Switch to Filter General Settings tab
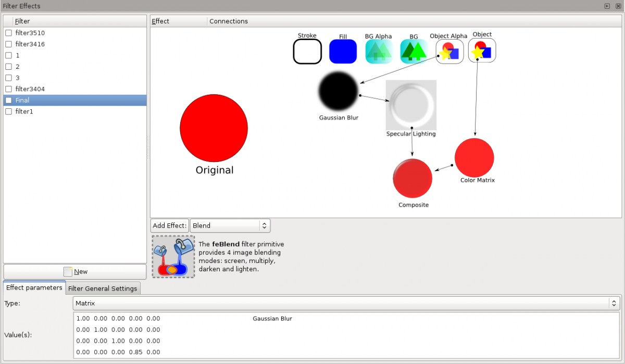The image size is (625, 364). click(103, 288)
